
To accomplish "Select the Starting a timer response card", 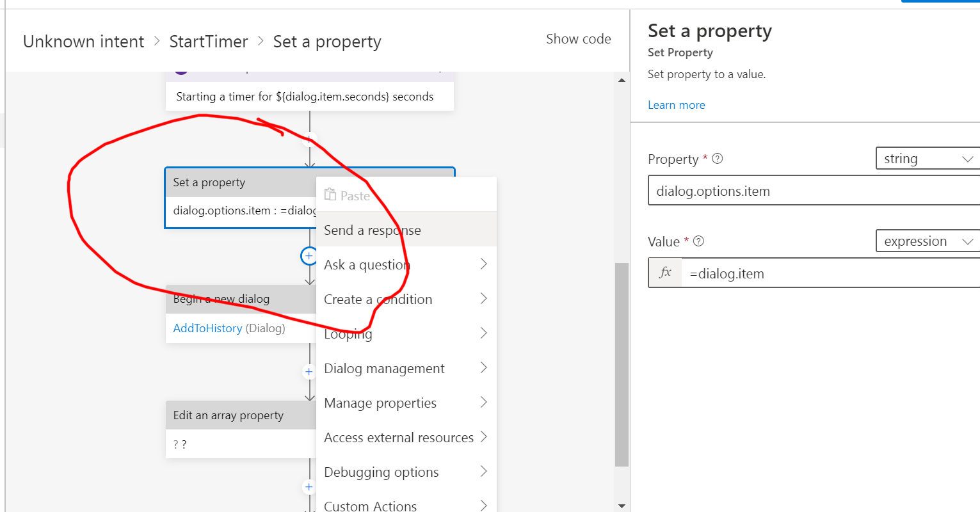I will click(x=310, y=97).
